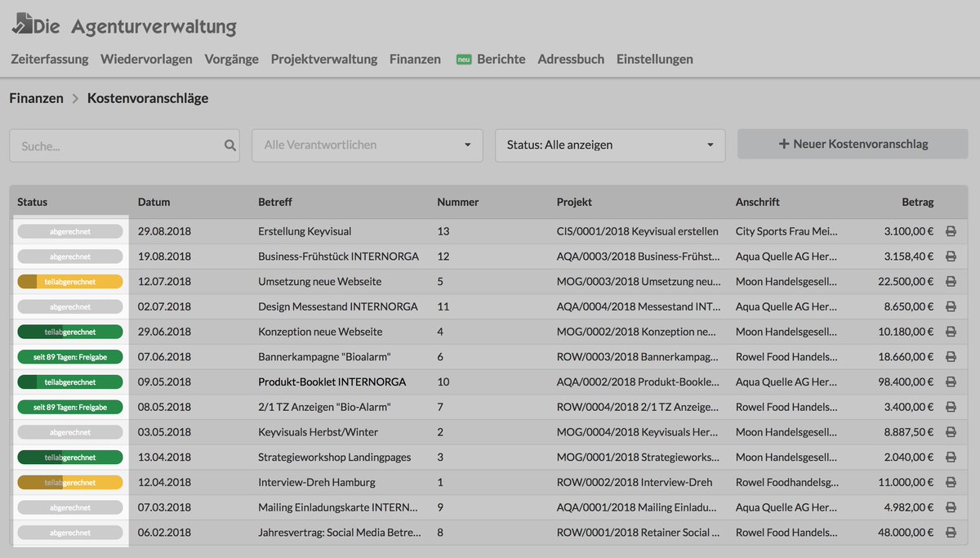Print the Design Messestand INTERNORGA estimate
This screenshot has height=558, width=980.
951,307
